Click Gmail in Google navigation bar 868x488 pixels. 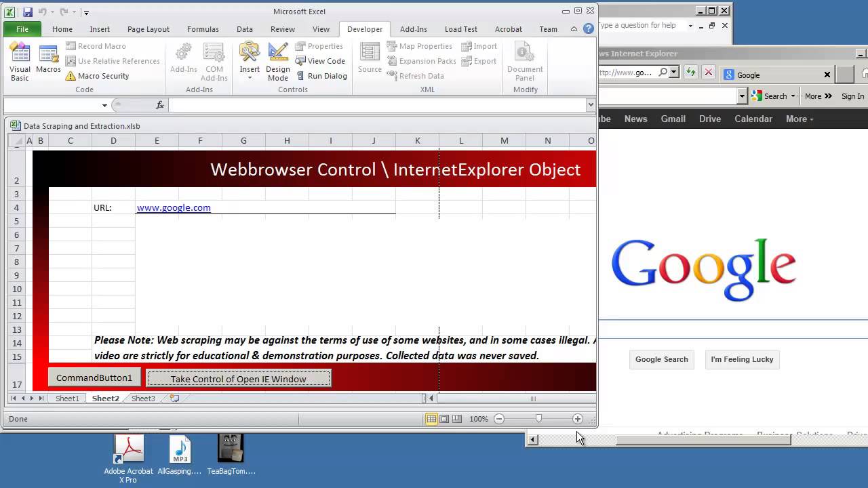pos(673,119)
